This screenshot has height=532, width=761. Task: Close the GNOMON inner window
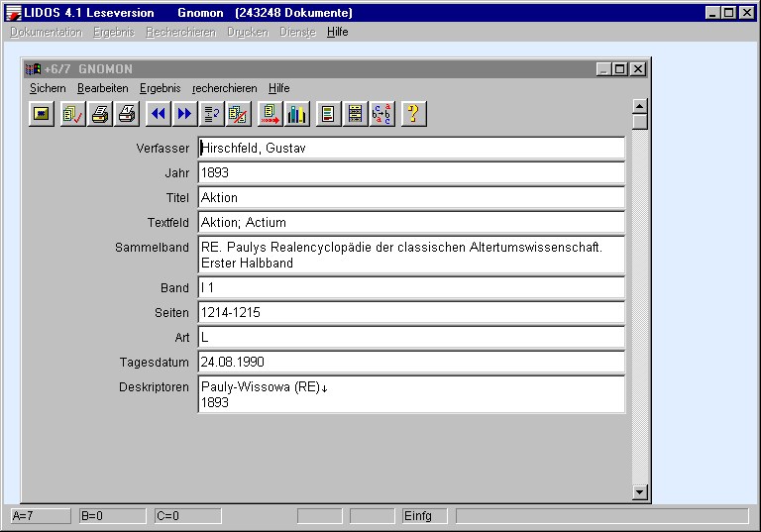(x=638, y=69)
